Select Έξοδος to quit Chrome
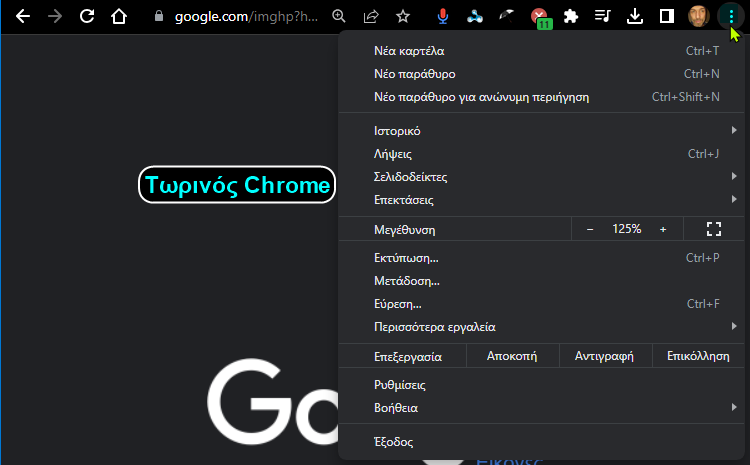This screenshot has width=750, height=465. pos(541,442)
